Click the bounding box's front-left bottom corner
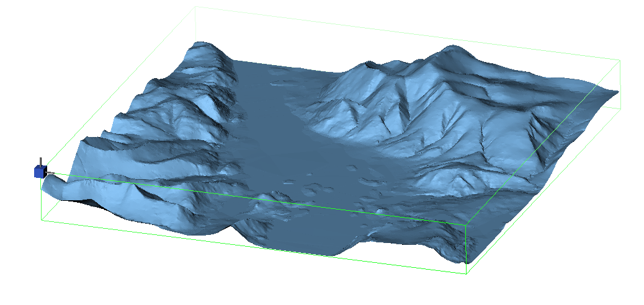Image resolution: width=644 pixels, height=305 pixels. click(x=41, y=220)
